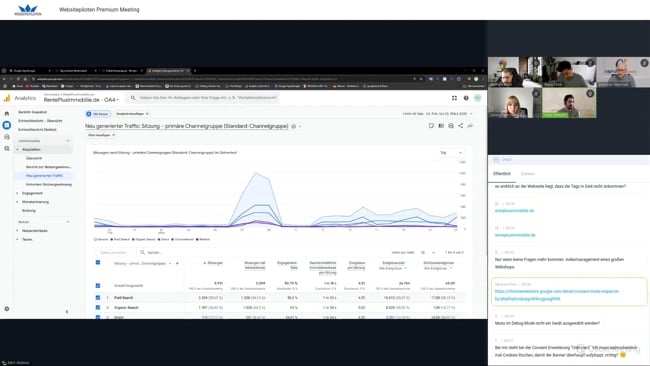Reload the page in the browser toolbar
Image resolution: width=650 pixels, height=366 pixels.
point(17,79)
